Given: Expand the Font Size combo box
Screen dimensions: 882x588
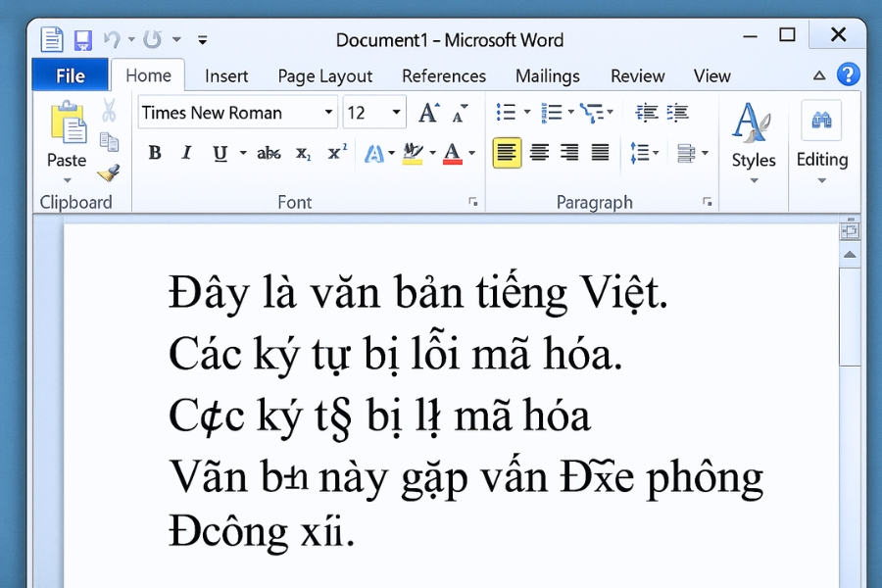Looking at the screenshot, I should click(396, 112).
